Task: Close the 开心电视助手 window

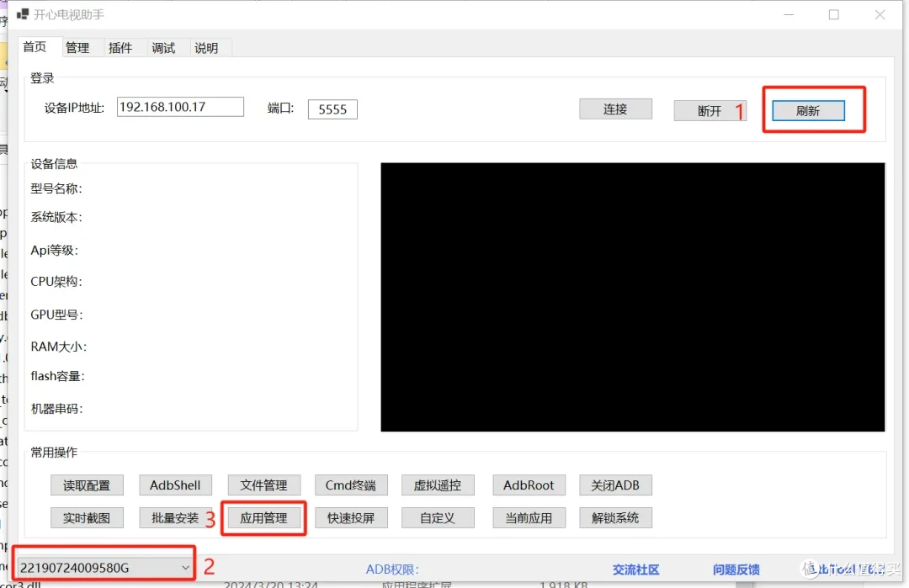Action: (x=880, y=14)
